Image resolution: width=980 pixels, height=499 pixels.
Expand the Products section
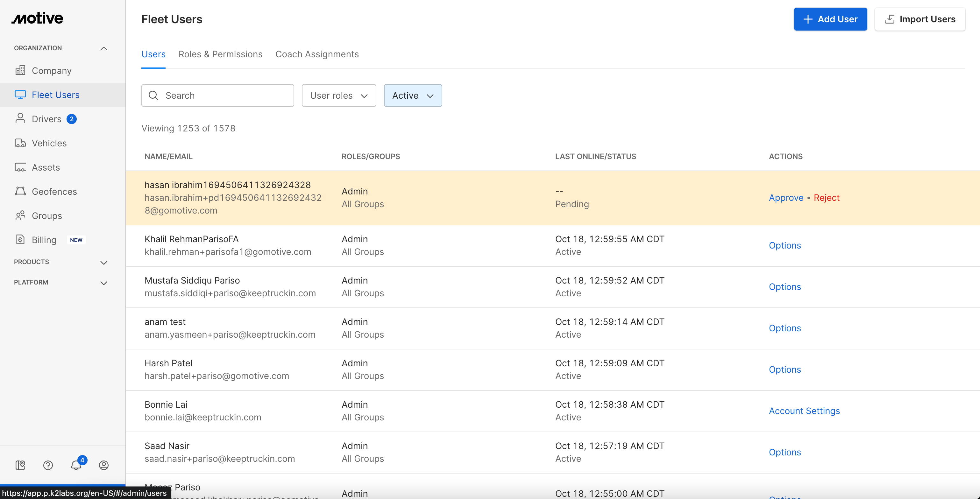point(103,263)
